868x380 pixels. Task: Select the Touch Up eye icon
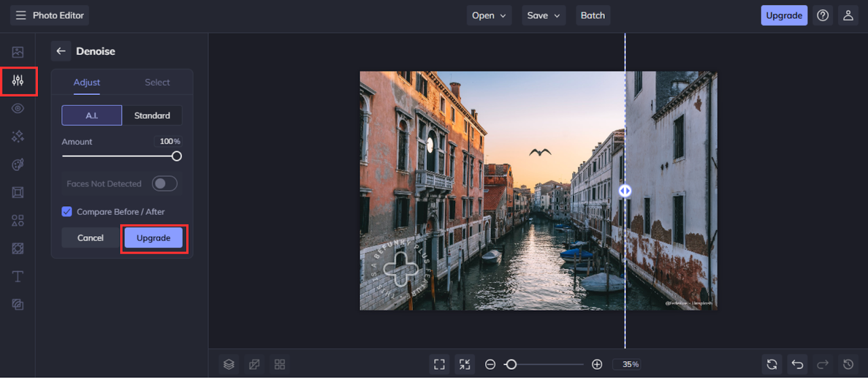point(18,109)
